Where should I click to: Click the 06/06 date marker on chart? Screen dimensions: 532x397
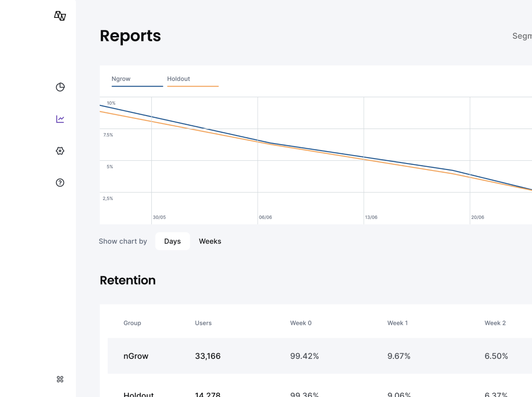pyautogui.click(x=266, y=217)
